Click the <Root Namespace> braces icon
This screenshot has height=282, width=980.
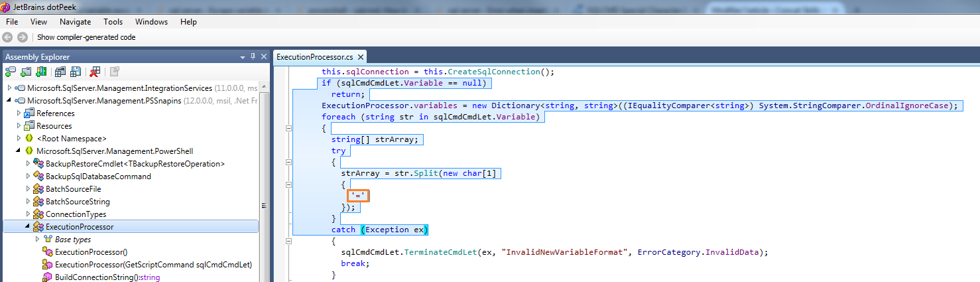tap(29, 139)
